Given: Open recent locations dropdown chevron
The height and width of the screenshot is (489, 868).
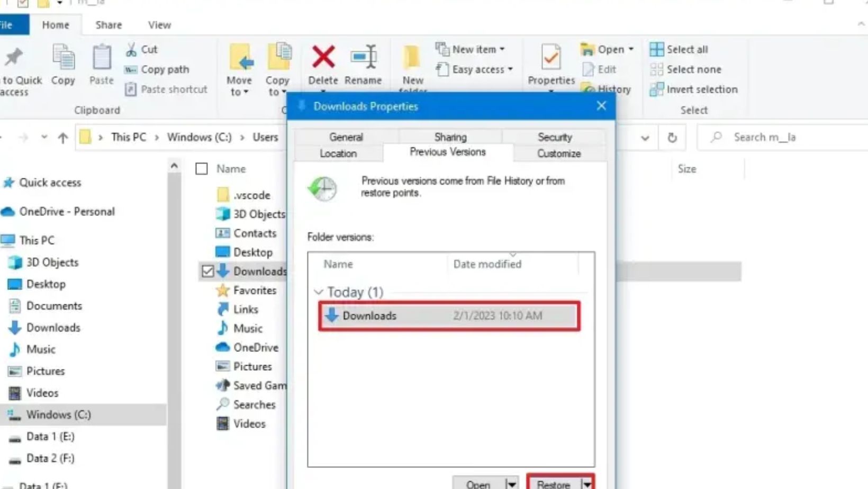Looking at the screenshot, I should pyautogui.click(x=44, y=138).
